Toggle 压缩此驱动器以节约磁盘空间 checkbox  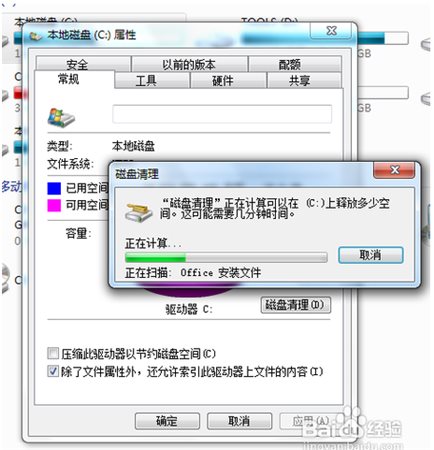point(53,353)
